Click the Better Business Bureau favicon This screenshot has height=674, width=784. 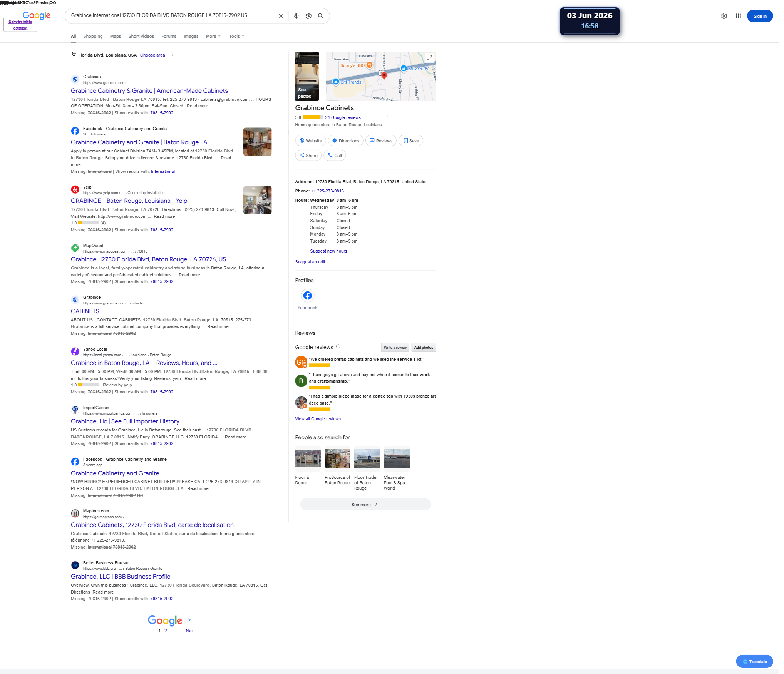(x=75, y=565)
